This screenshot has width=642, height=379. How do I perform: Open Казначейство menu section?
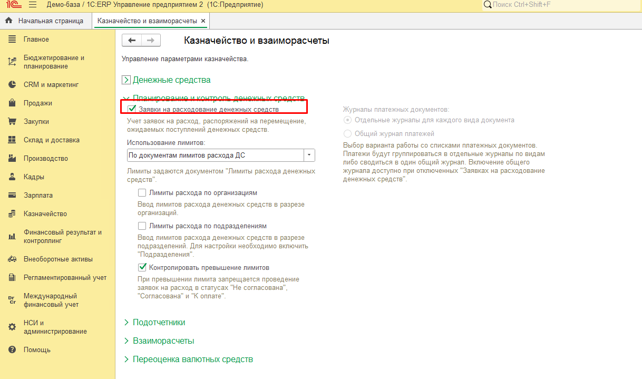(45, 213)
